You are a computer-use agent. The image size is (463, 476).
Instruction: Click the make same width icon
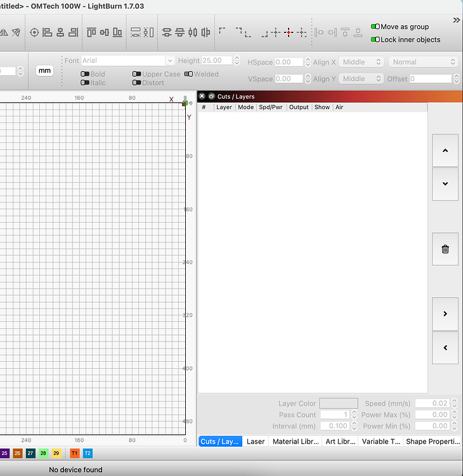(x=135, y=32)
